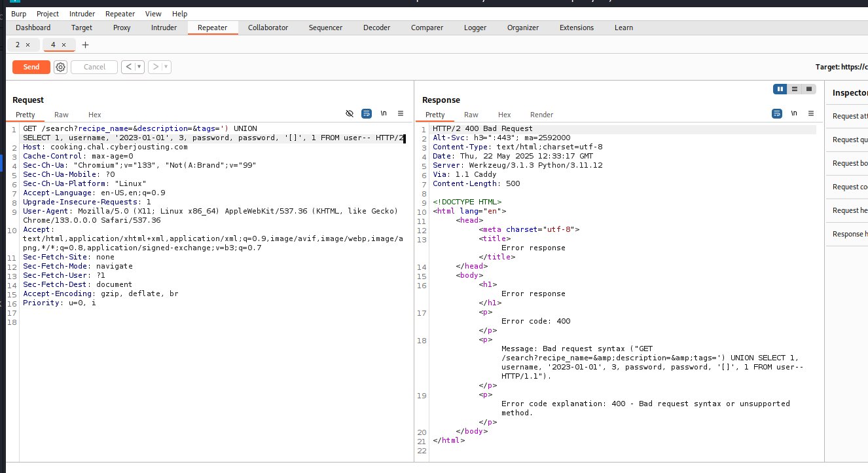Click the User-Agent header line
Image resolution: width=868 pixels, height=473 pixels.
(x=211, y=216)
